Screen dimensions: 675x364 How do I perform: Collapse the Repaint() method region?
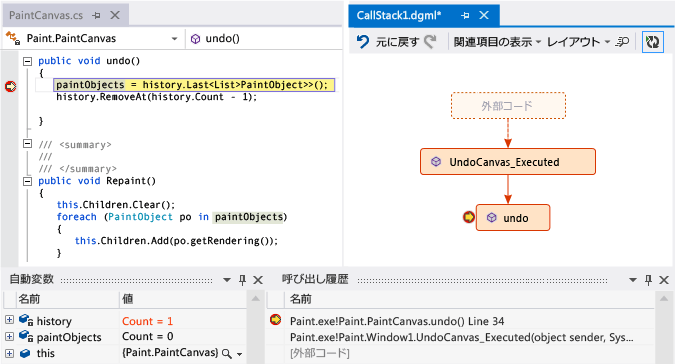point(27,181)
